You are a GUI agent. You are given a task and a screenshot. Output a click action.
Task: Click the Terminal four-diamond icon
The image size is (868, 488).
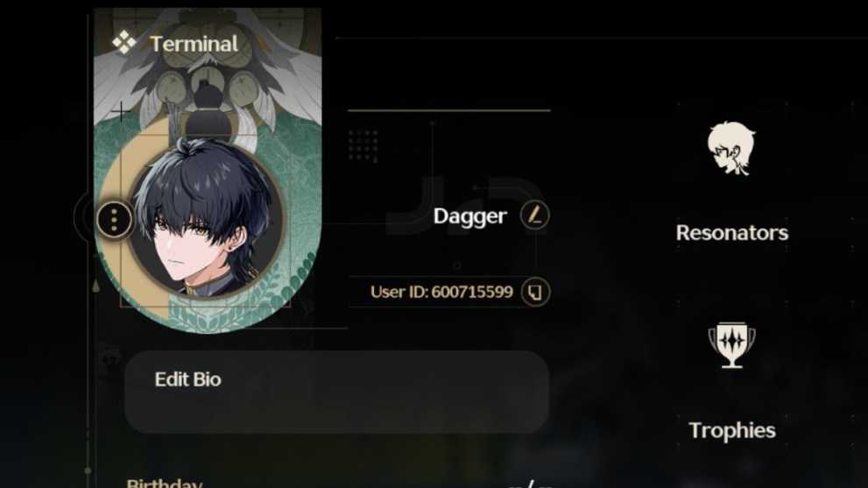(123, 43)
